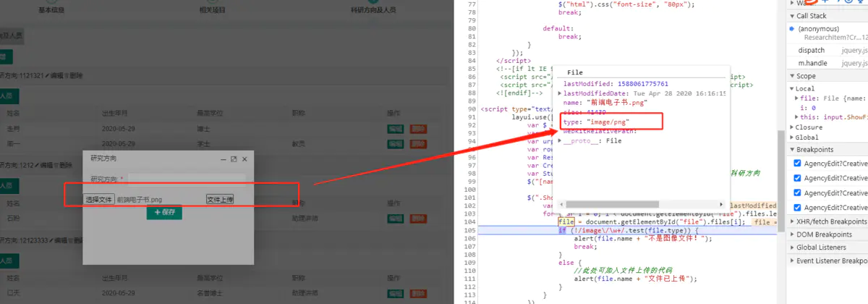Close the 研究方向 dialog
Viewport: 868px width, 304px height.
[x=244, y=159]
